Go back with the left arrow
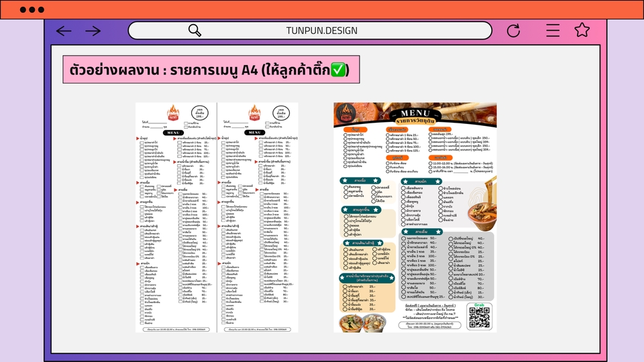Viewport: 644px width, 362px height. pos(64,31)
